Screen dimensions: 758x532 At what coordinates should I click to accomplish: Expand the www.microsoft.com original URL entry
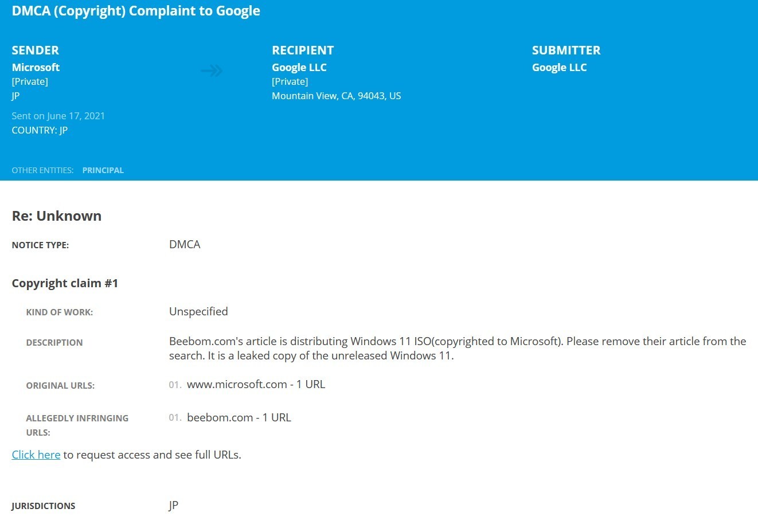click(256, 385)
